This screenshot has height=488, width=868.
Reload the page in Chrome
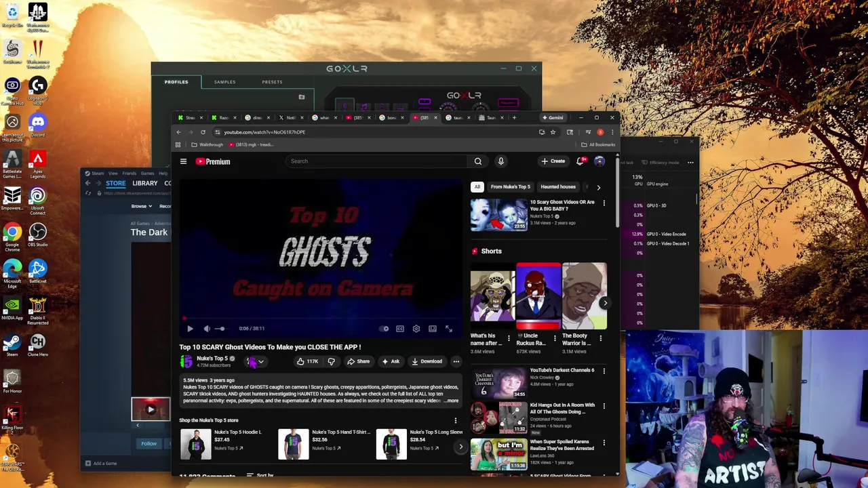[x=203, y=132]
